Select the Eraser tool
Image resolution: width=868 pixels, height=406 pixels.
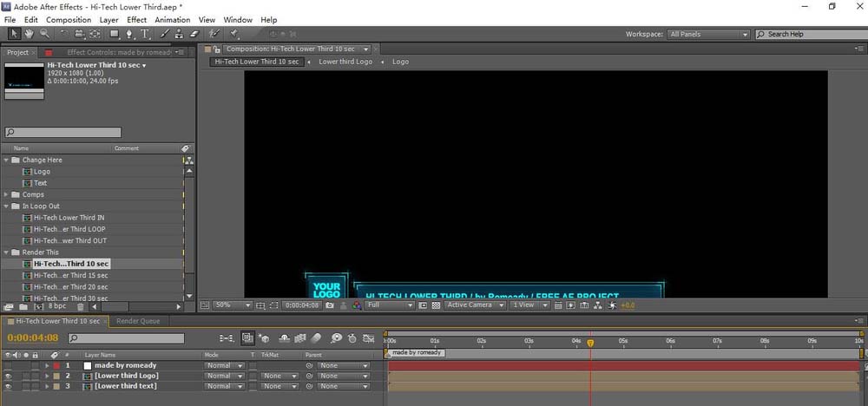click(194, 34)
